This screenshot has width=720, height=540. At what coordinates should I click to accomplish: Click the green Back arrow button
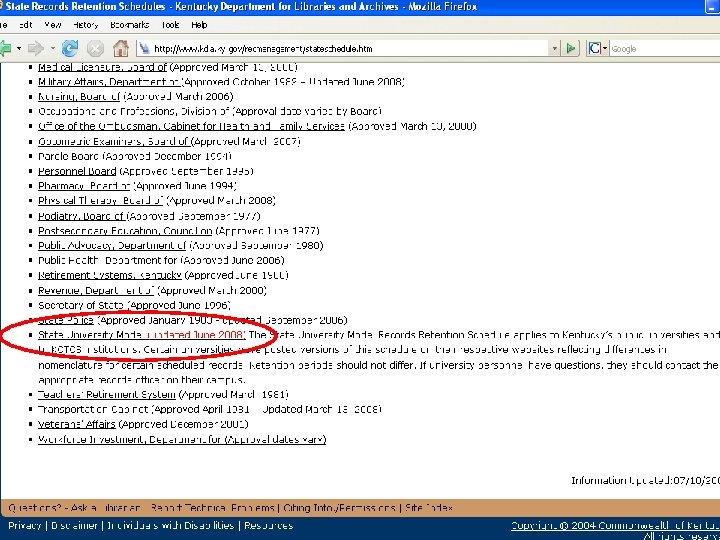coord(5,48)
